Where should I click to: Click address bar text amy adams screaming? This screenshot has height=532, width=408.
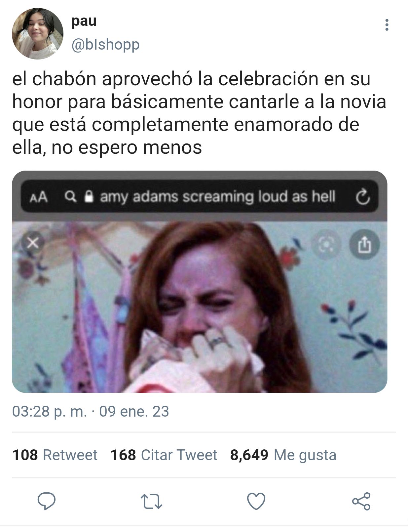(177, 197)
